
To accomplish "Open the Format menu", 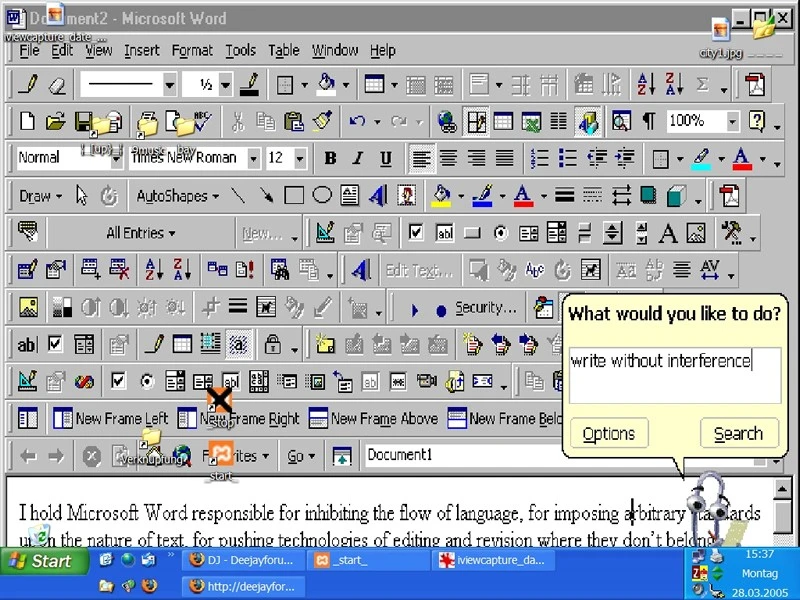I will pos(192,50).
